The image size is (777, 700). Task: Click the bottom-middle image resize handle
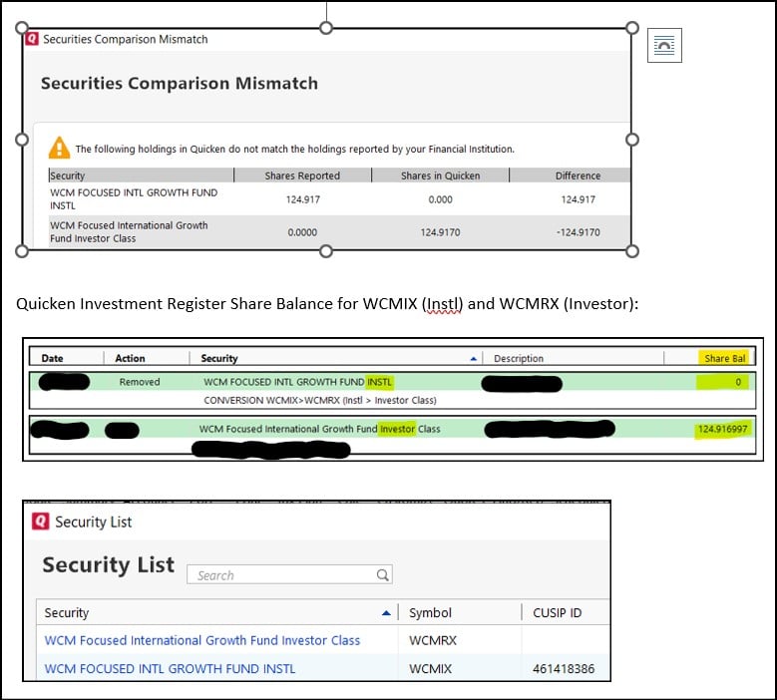tap(326, 251)
